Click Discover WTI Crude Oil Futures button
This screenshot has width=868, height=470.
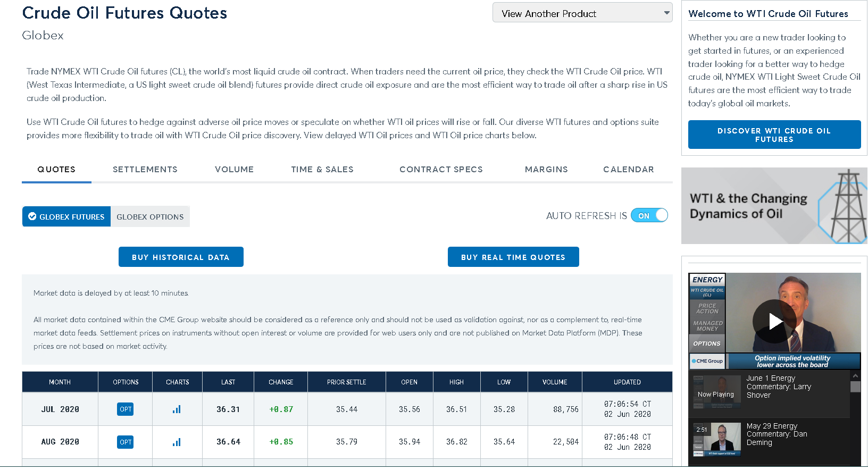pyautogui.click(x=774, y=135)
